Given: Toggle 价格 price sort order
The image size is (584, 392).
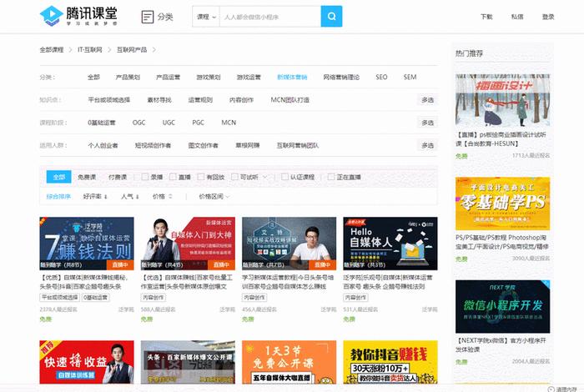Looking at the screenshot, I should point(162,197).
